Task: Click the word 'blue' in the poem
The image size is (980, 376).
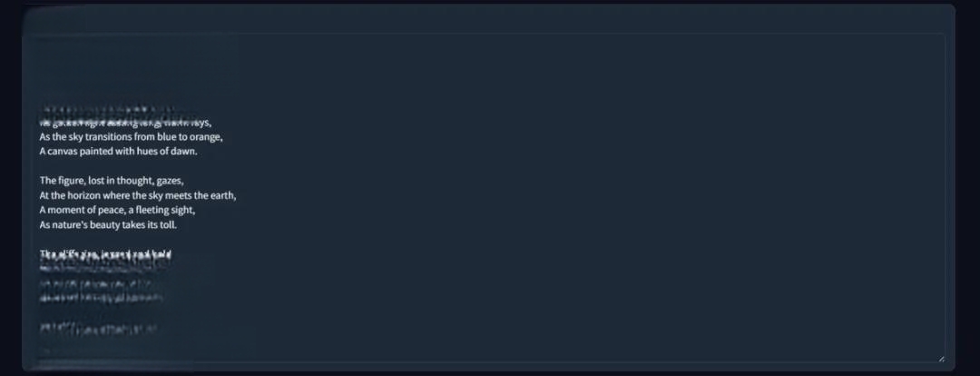Action: (158, 137)
